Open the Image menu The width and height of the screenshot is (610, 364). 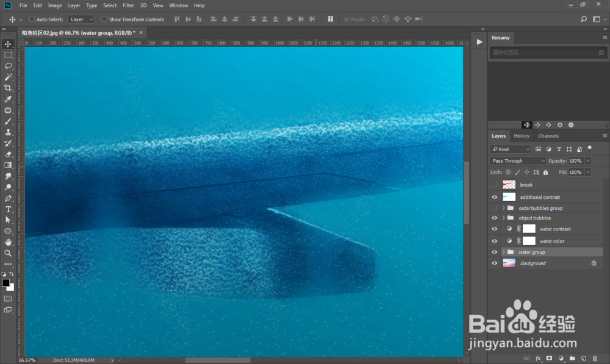coord(55,5)
